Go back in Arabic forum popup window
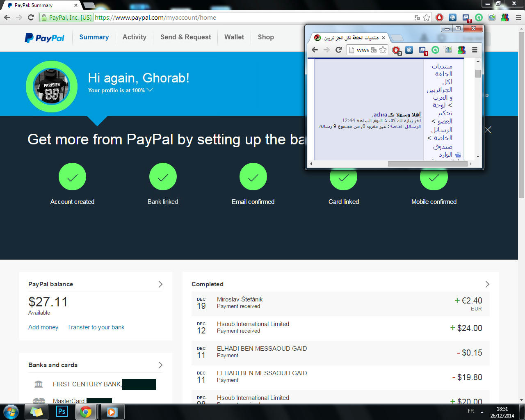Screen dimensions: 525x420 pos(315,50)
